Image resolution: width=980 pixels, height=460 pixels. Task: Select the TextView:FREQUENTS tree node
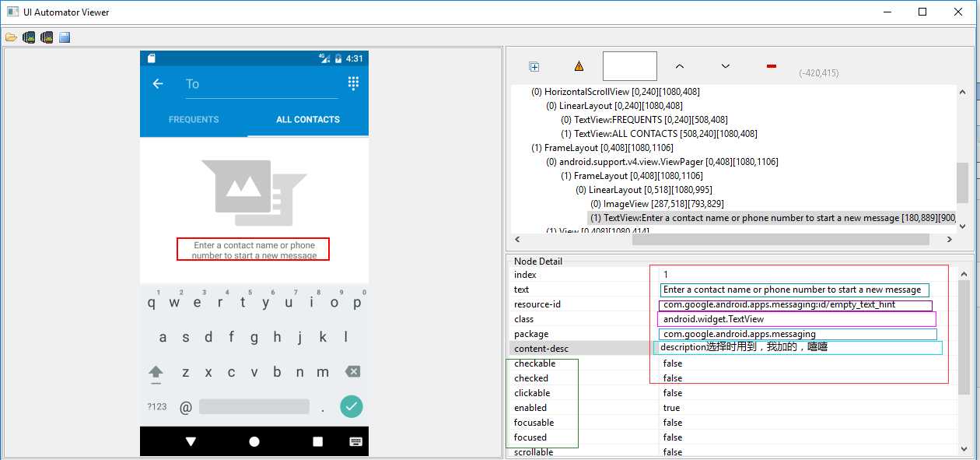(x=644, y=120)
